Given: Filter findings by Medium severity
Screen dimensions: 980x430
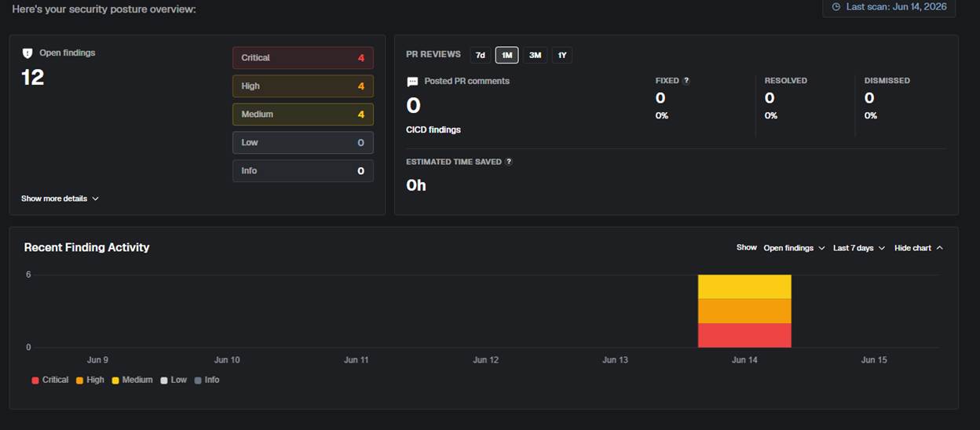Looking at the screenshot, I should click(x=303, y=115).
